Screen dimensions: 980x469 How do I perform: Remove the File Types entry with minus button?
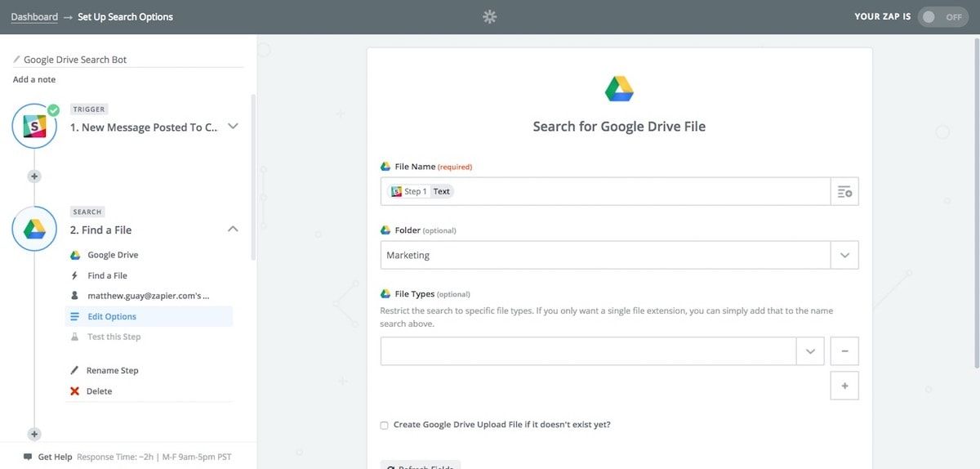pos(844,351)
